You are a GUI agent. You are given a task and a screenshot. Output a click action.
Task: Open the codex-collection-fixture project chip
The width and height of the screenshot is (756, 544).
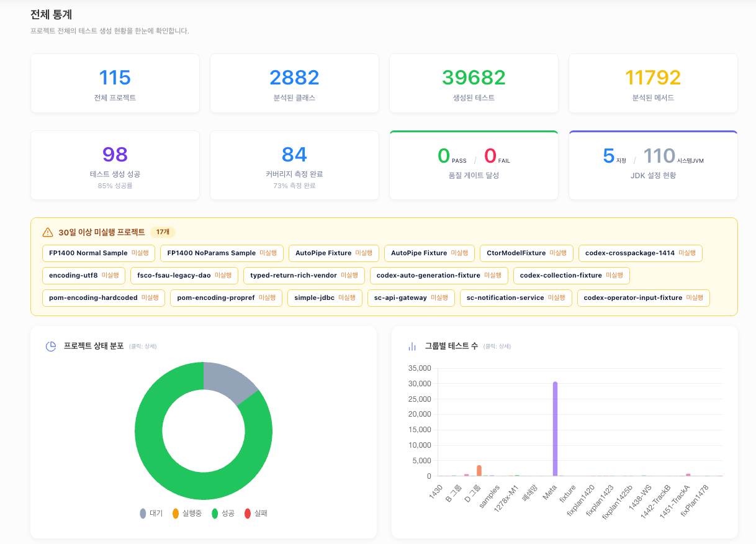(572, 276)
